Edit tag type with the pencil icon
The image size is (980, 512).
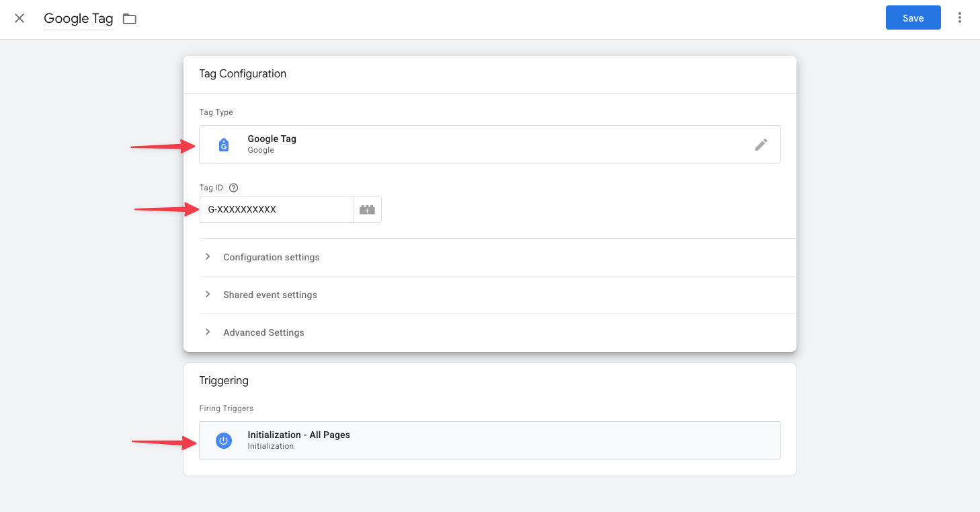(x=761, y=145)
